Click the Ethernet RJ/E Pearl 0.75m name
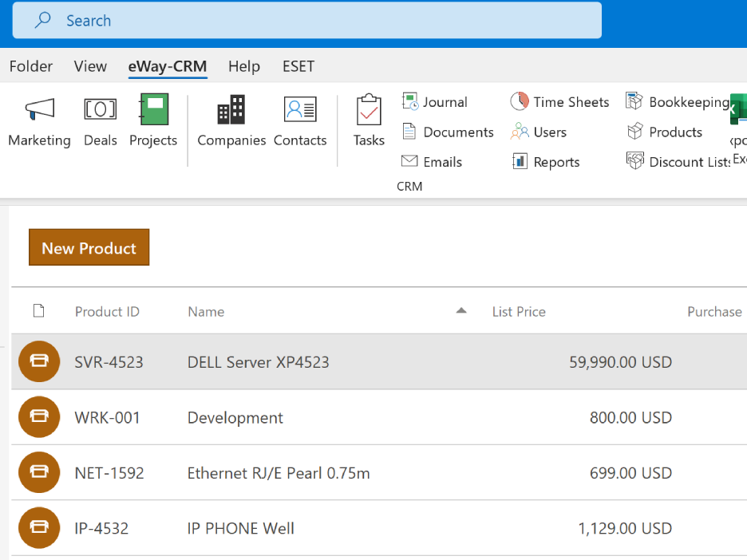 (279, 473)
